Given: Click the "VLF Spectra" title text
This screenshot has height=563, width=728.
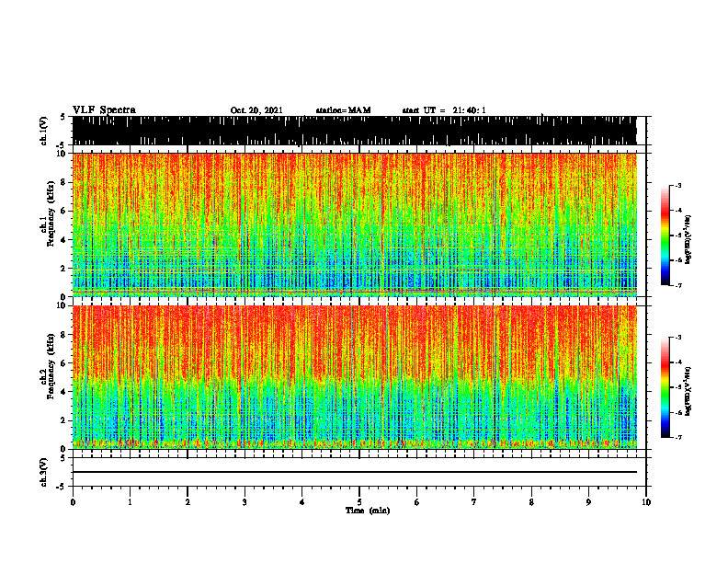Looking at the screenshot, I should pyautogui.click(x=104, y=109).
